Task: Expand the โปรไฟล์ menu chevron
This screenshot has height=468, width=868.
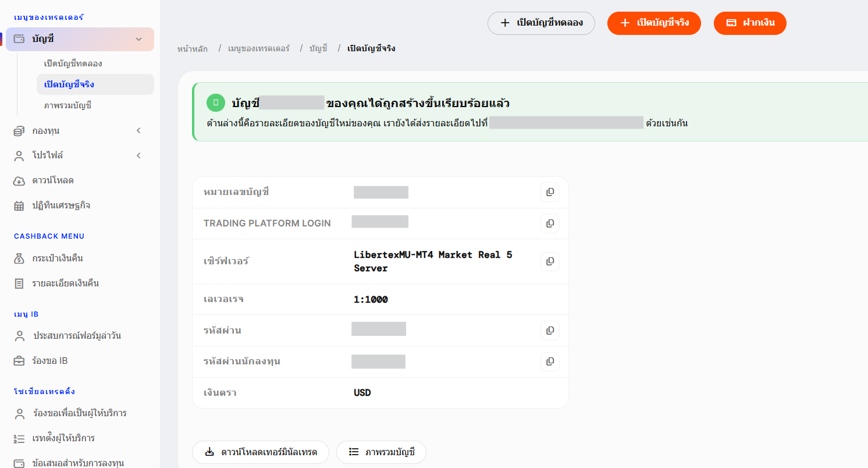Action: 138,155
